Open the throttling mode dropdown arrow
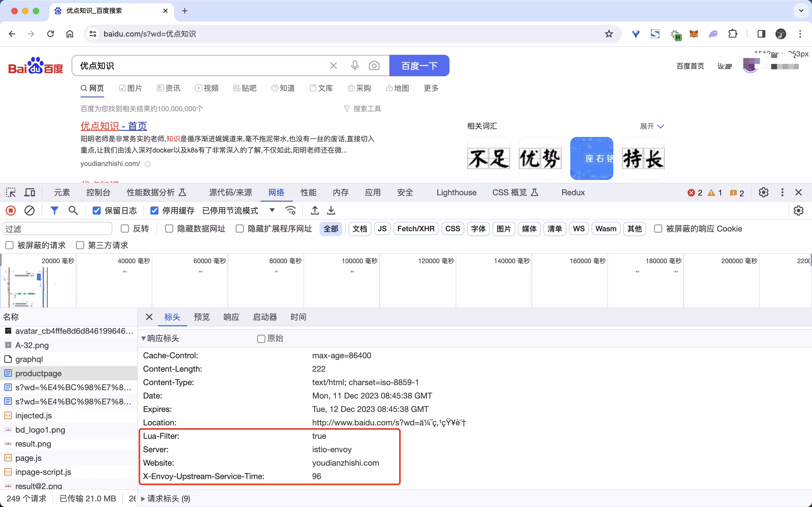 click(x=272, y=211)
